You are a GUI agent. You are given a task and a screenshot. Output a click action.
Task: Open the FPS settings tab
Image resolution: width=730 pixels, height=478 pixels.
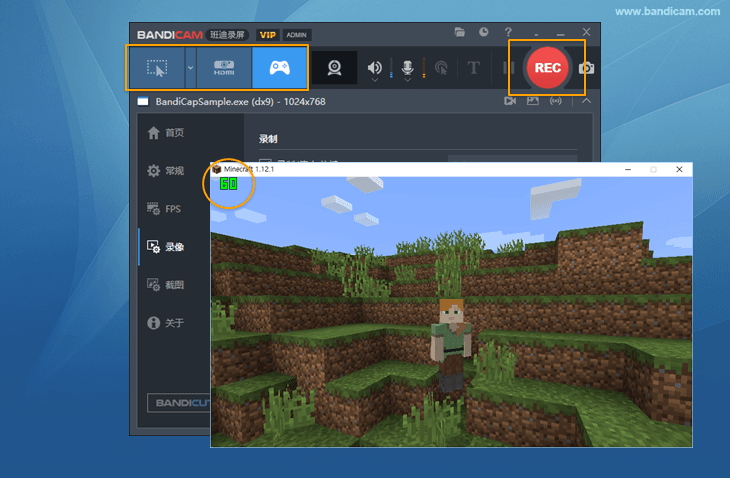tap(164, 209)
